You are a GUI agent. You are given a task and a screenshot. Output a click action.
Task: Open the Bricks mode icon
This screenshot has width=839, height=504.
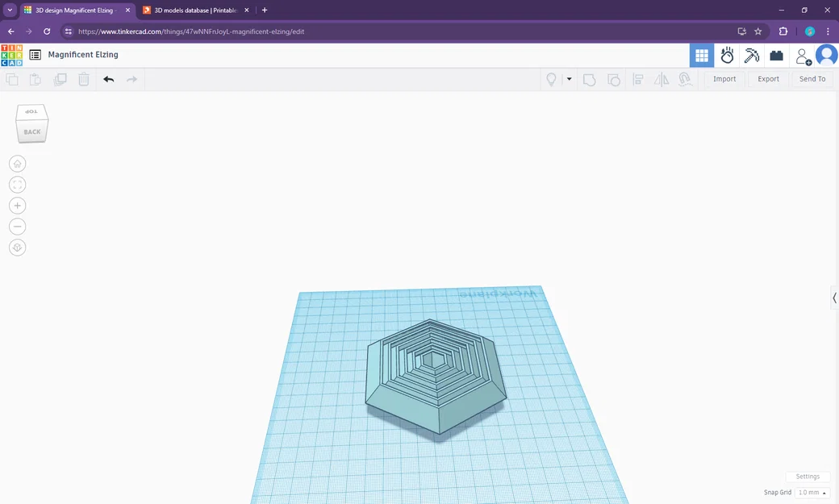pos(776,55)
